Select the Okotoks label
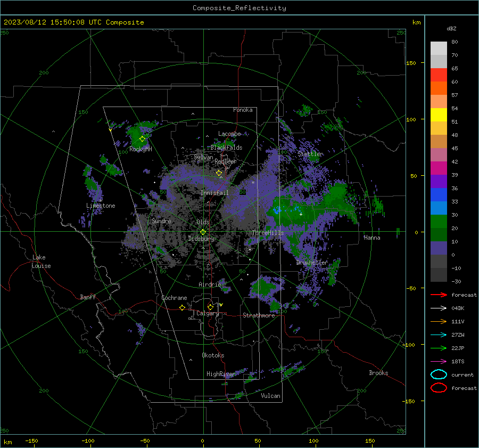This screenshot has width=479, height=448. coord(213,355)
